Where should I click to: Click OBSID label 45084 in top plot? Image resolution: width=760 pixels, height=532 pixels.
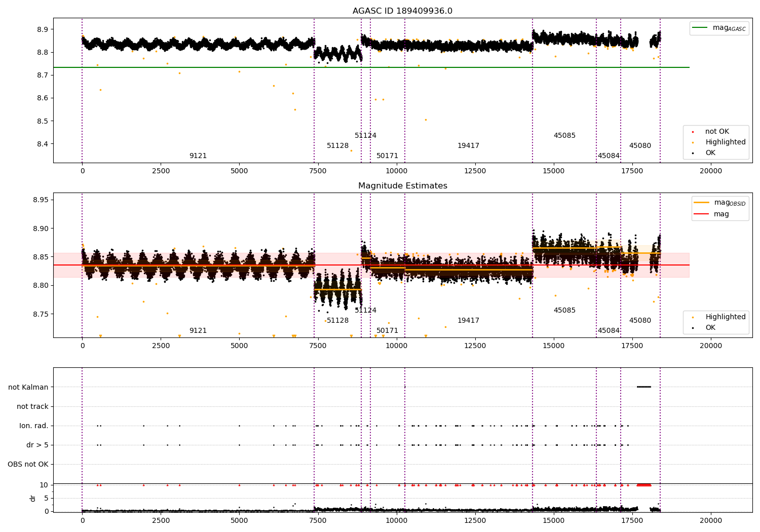coord(609,156)
